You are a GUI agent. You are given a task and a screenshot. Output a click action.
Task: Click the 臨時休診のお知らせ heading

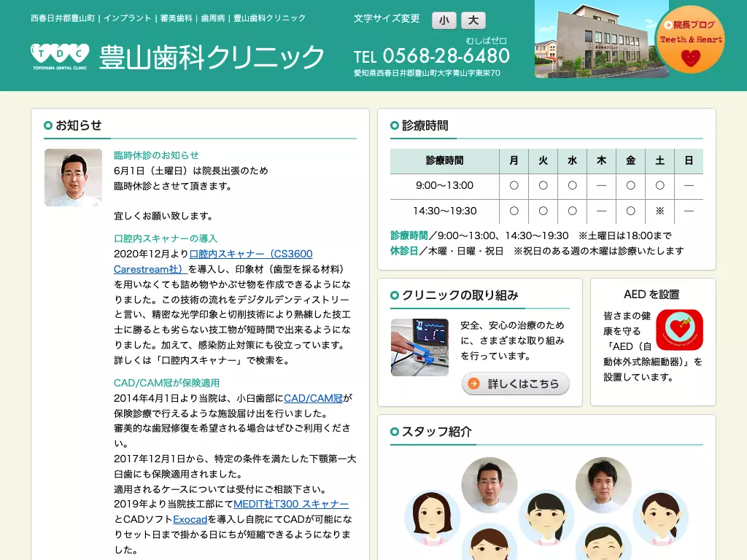tap(156, 155)
